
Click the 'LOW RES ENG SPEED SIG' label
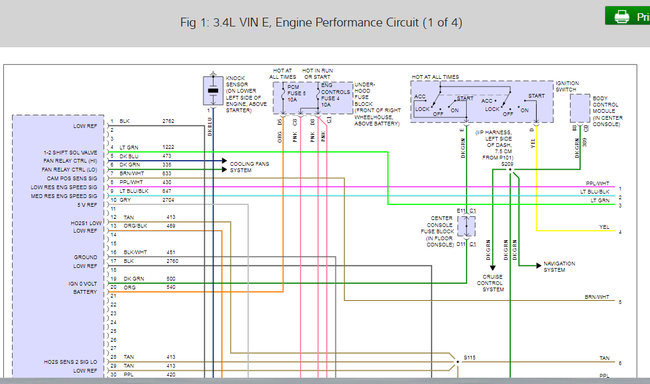click(64, 187)
